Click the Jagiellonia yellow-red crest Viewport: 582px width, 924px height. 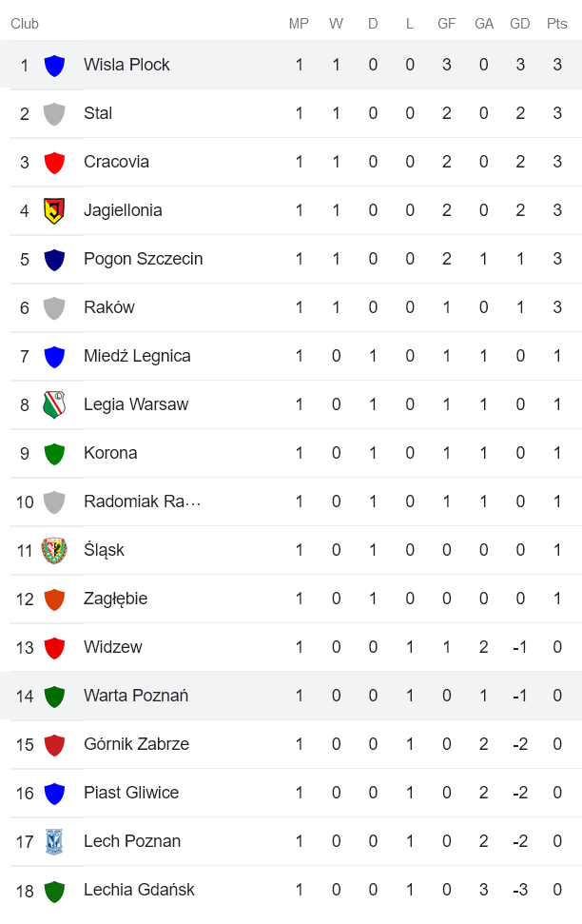tap(54, 210)
